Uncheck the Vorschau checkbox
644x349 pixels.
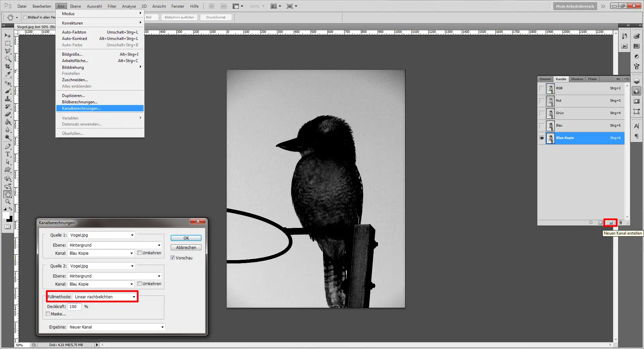pos(172,258)
